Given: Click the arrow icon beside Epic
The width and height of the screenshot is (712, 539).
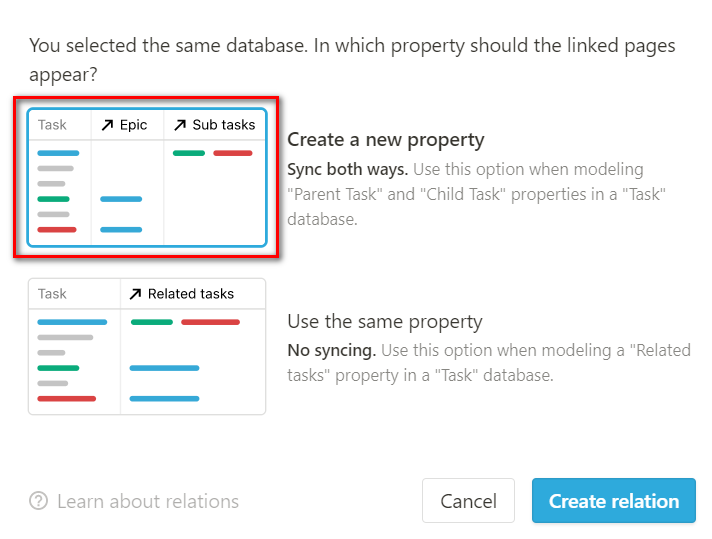Looking at the screenshot, I should point(107,125).
